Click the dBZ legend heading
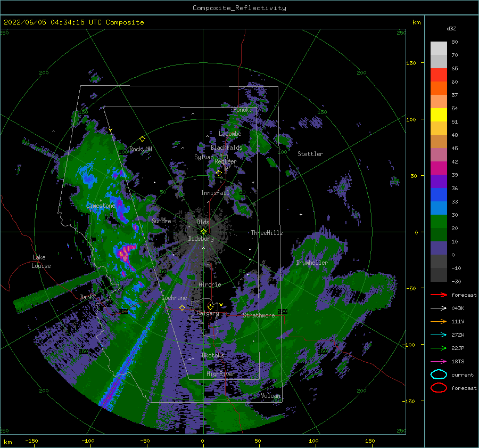The image size is (479, 448). point(451,28)
